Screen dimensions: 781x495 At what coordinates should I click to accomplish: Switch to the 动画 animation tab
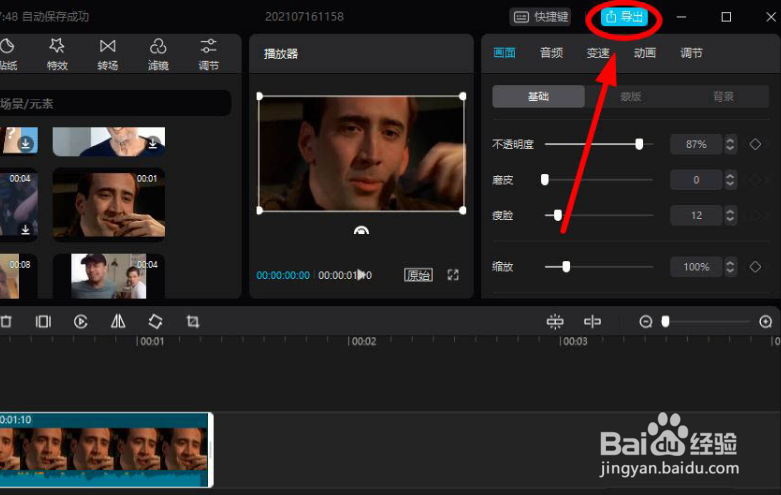(x=645, y=53)
